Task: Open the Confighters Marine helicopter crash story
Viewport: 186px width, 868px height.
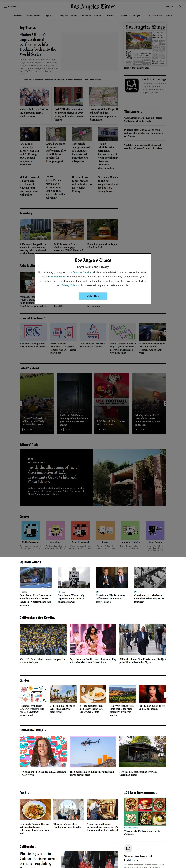Action: pos(143,119)
